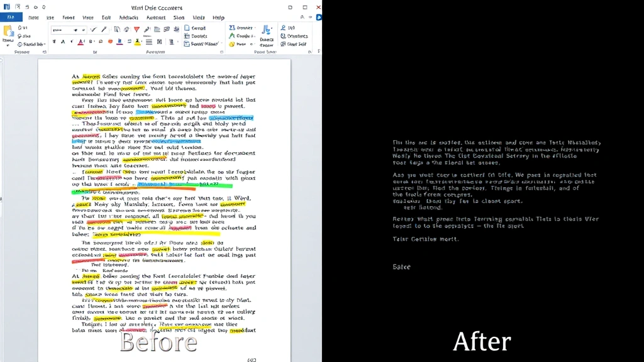Click the pen icon beside the font box
644x362 pixels.
[104, 30]
